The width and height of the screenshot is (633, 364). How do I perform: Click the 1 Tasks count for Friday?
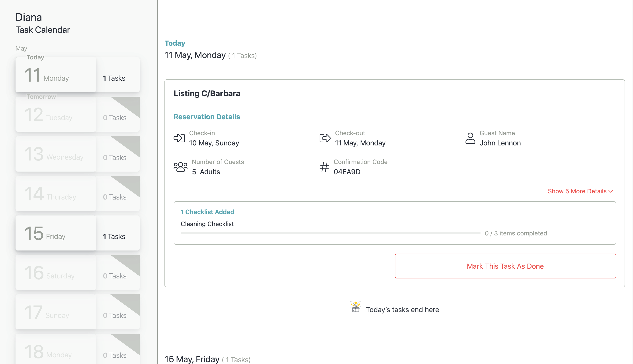point(114,237)
